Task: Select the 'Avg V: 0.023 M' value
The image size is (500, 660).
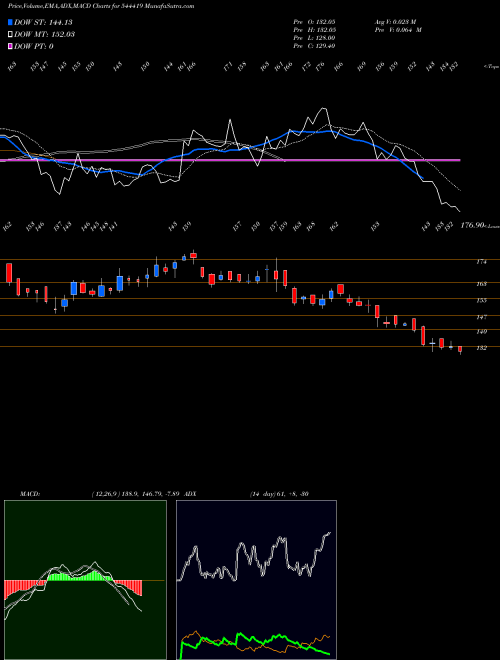Action: point(395,22)
